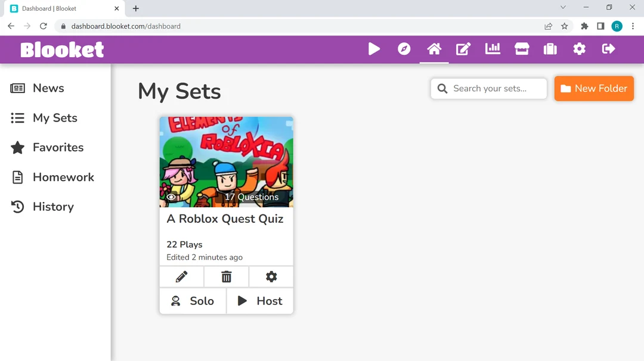Log out using the exit arrow icon
644x361 pixels.
[x=608, y=49]
